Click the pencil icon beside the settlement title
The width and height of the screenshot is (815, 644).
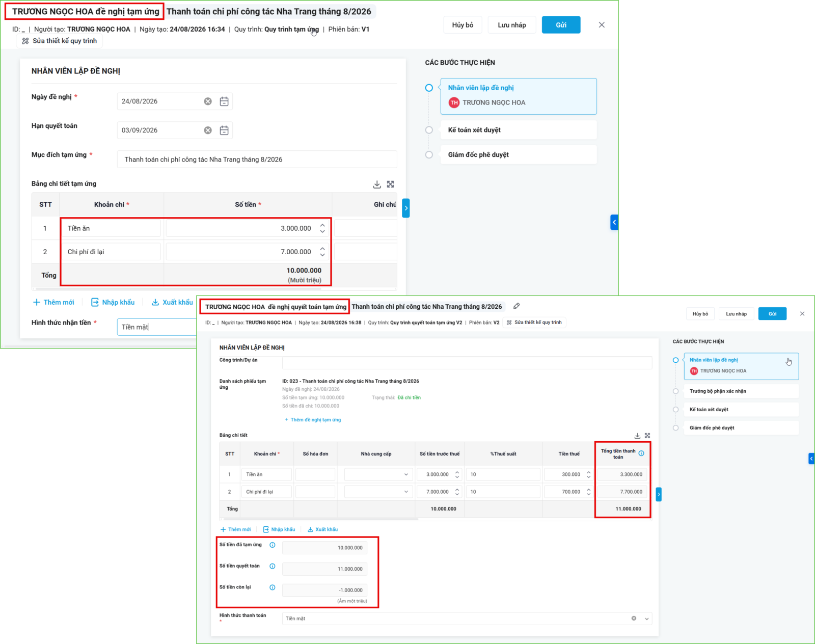click(x=517, y=306)
